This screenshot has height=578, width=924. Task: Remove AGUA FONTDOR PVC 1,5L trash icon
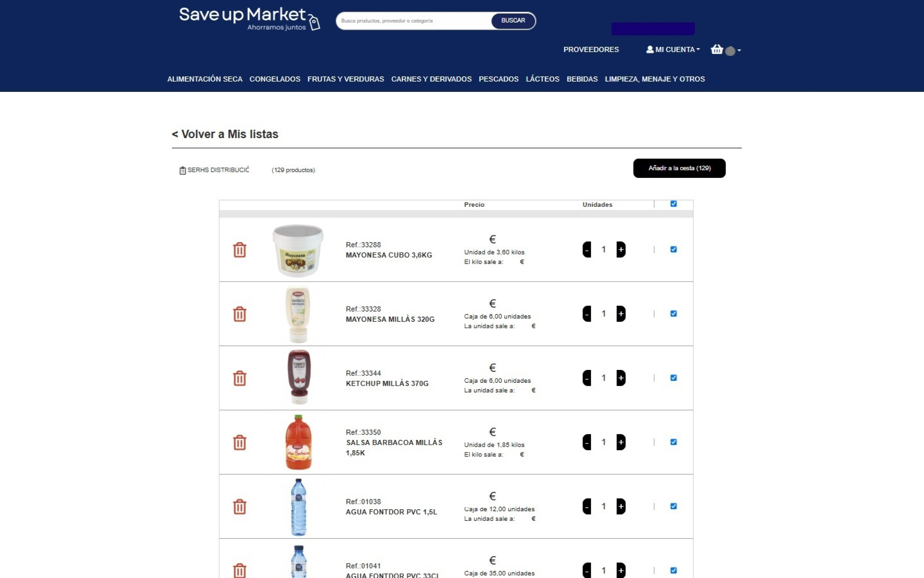point(239,506)
